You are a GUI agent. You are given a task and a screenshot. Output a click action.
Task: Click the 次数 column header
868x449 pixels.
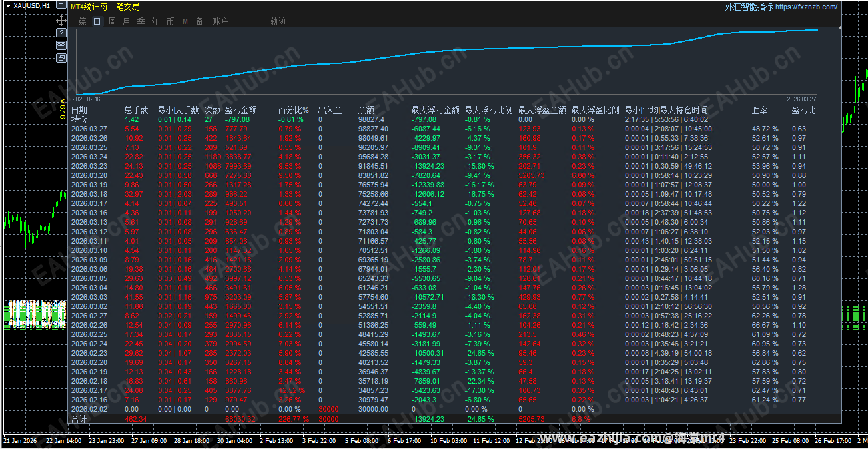pos(212,110)
